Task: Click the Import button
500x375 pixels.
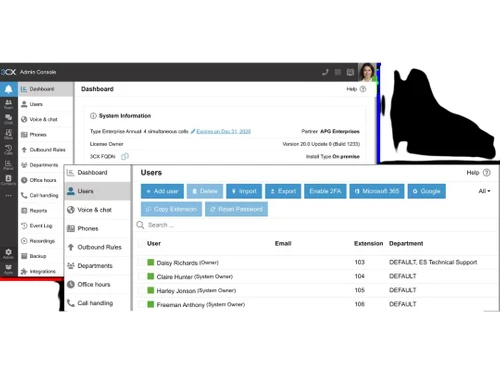Action: click(x=244, y=191)
